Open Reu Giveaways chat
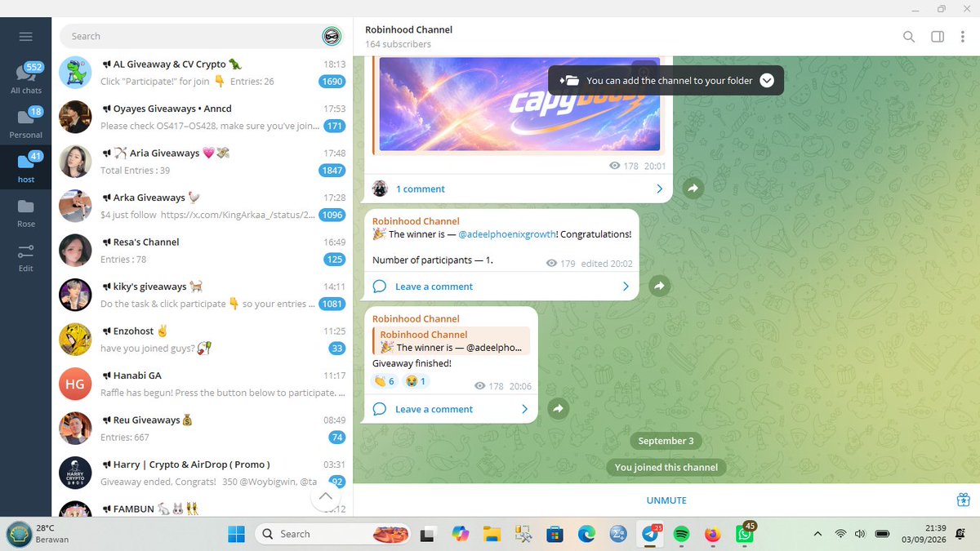 202,429
